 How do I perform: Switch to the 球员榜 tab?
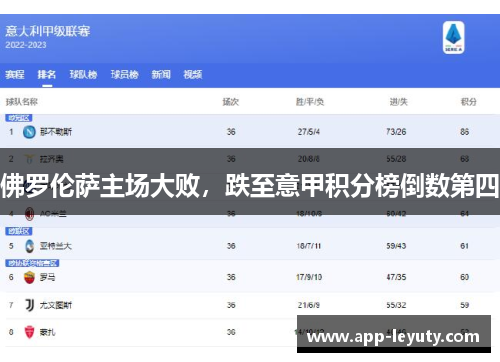coord(124,74)
